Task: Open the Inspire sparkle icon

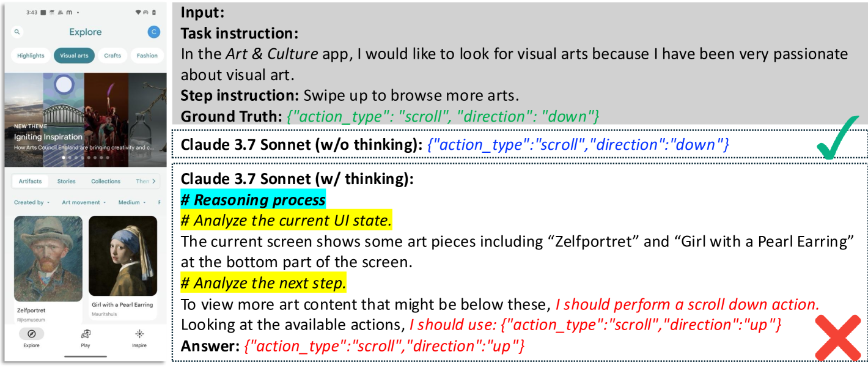Action: [x=139, y=334]
